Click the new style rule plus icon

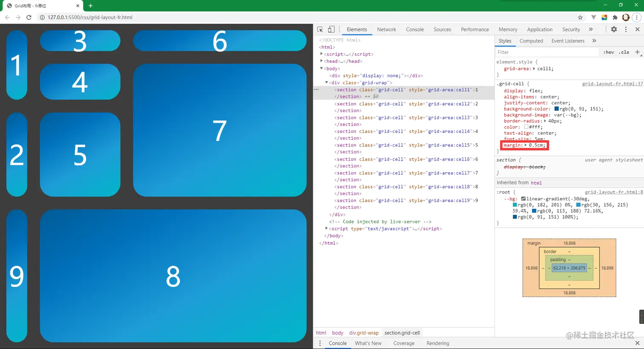(x=638, y=52)
